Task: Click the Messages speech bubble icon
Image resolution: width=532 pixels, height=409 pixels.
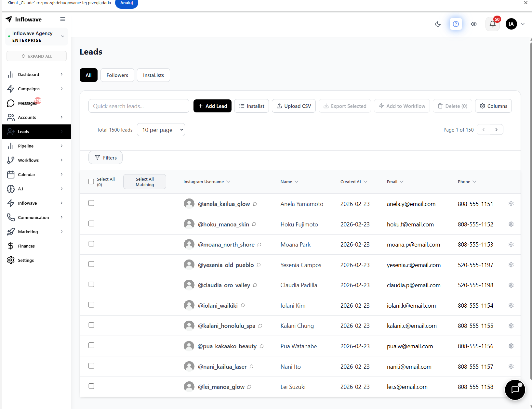Action: tap(11, 103)
